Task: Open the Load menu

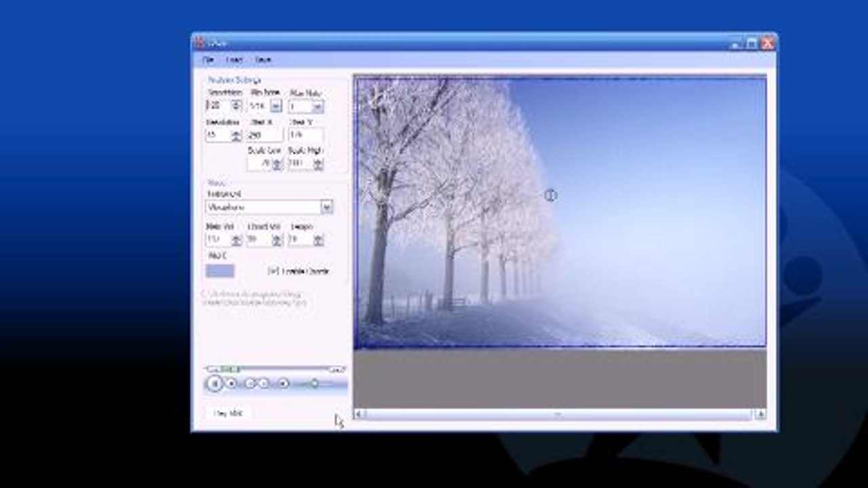Action: pos(234,60)
